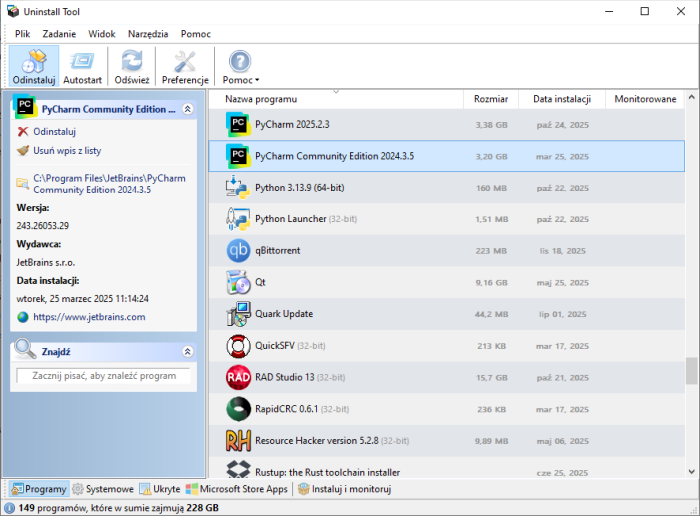700x516 pixels.
Task: Click the QuickSFV lifebuoy icon
Action: click(x=238, y=346)
